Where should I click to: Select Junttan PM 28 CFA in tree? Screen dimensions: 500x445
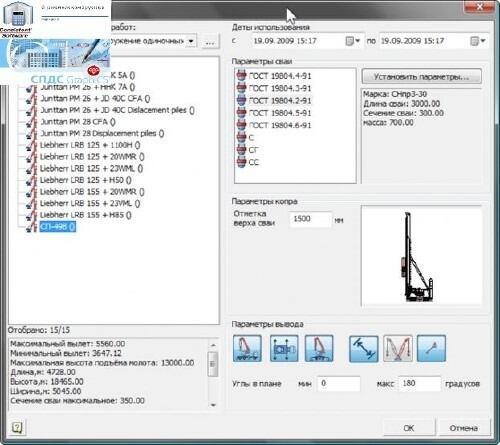78,122
